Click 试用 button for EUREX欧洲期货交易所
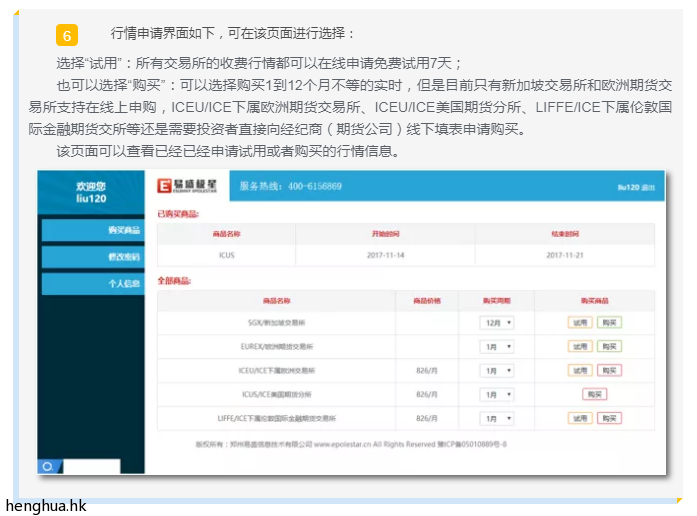This screenshot has width=697, height=516. [x=580, y=346]
